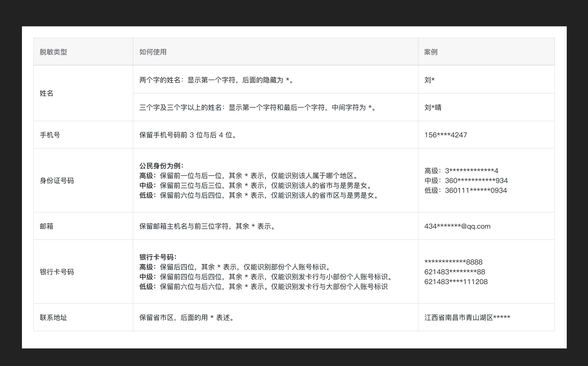Select the 姓名 row label cell
The height and width of the screenshot is (366, 588).
point(47,93)
